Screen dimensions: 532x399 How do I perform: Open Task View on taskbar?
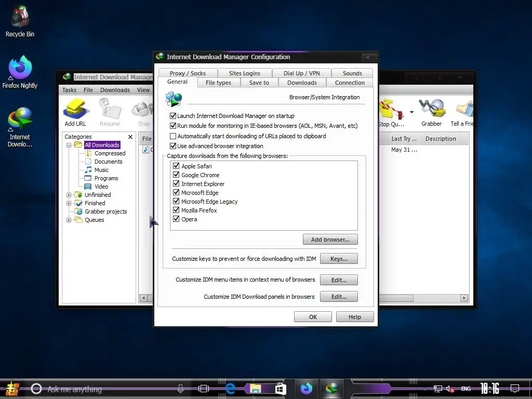tap(204, 389)
